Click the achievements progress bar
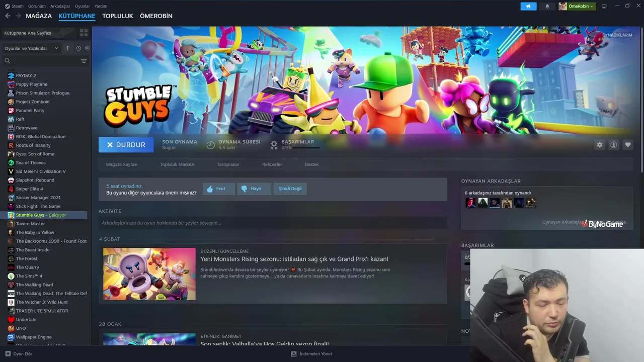644x362 pixels. pos(306,148)
